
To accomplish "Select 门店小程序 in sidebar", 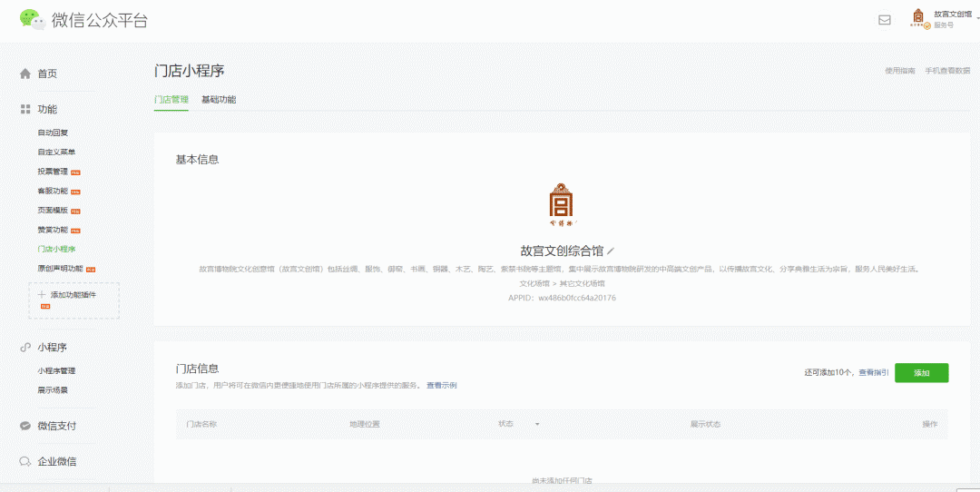I will [56, 249].
